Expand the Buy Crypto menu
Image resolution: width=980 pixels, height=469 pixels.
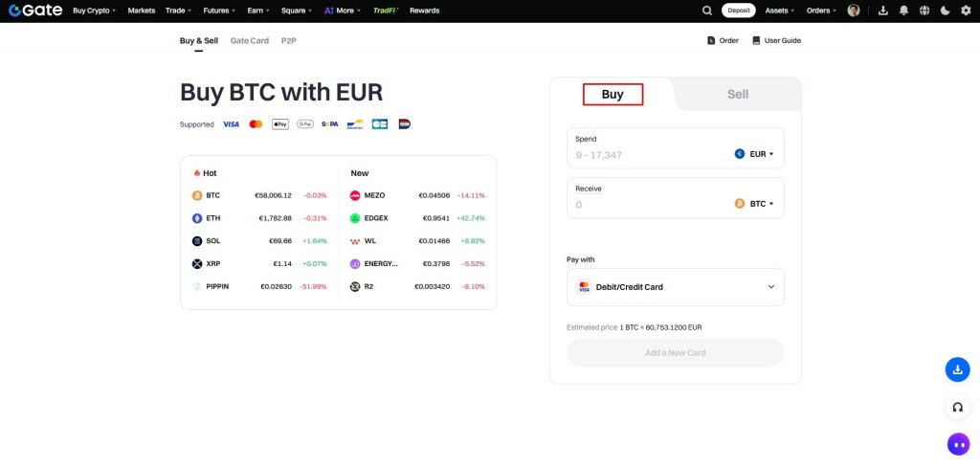click(x=95, y=11)
